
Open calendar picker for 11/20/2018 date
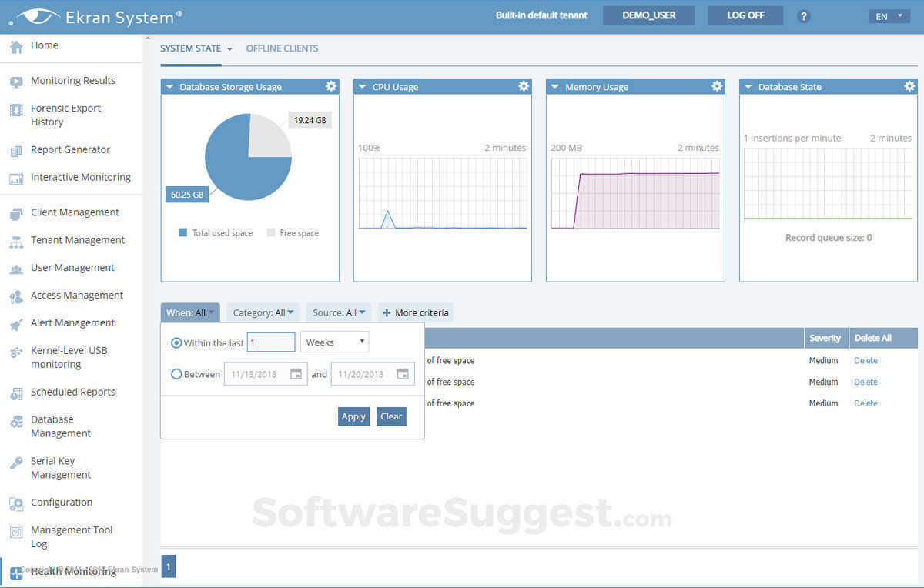pyautogui.click(x=403, y=374)
